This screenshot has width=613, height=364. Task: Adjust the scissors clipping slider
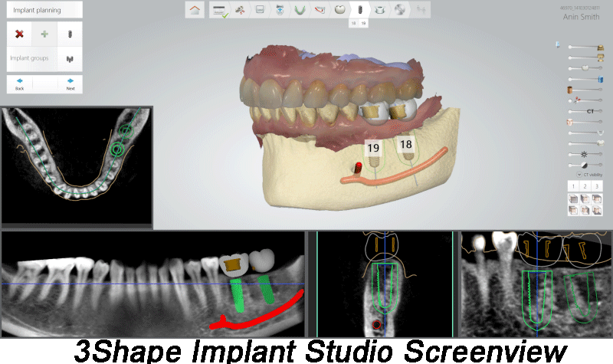585,100
